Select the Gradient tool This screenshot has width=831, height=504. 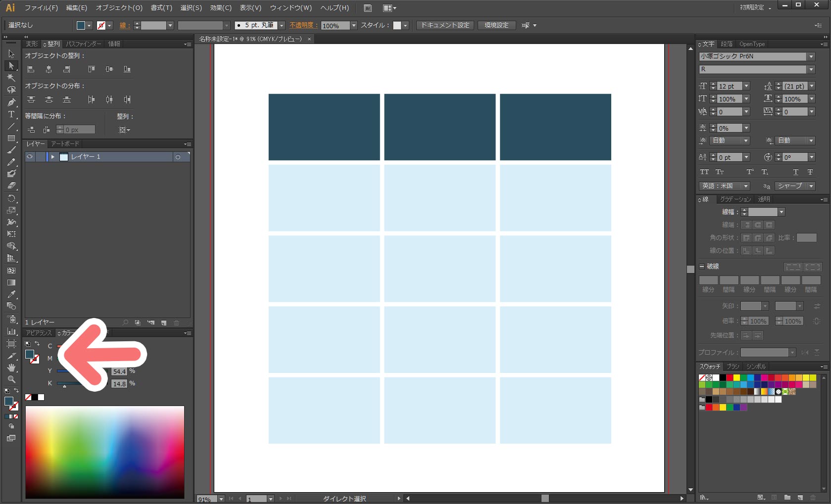coord(11,282)
